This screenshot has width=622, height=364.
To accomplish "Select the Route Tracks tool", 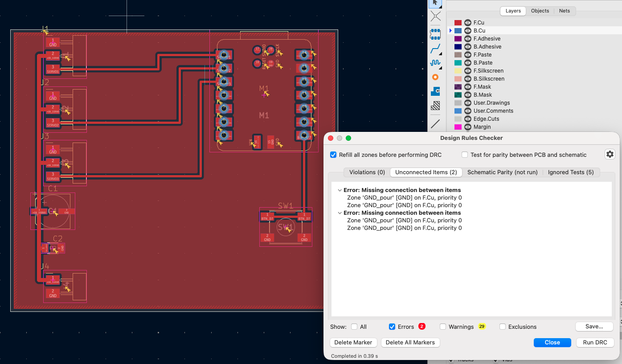I will [435, 48].
